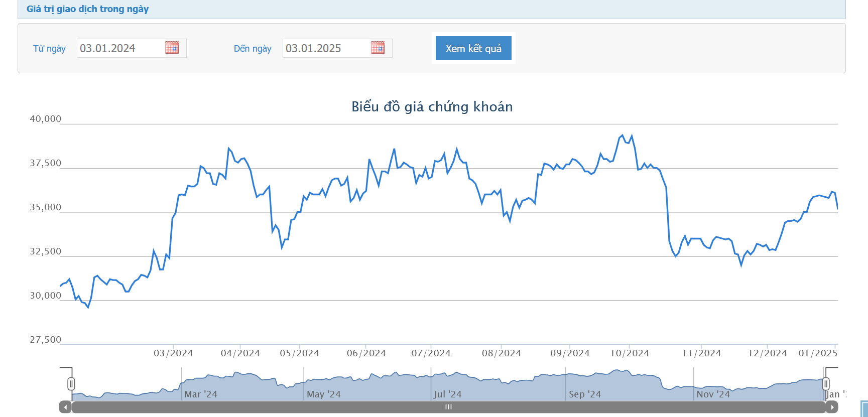Click the Đến ngày label

(252, 49)
